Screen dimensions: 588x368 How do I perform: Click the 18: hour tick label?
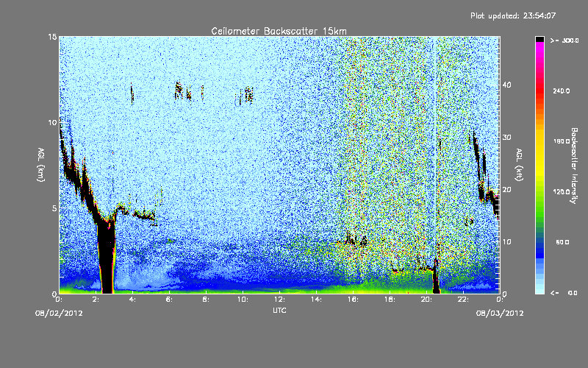tap(390, 300)
